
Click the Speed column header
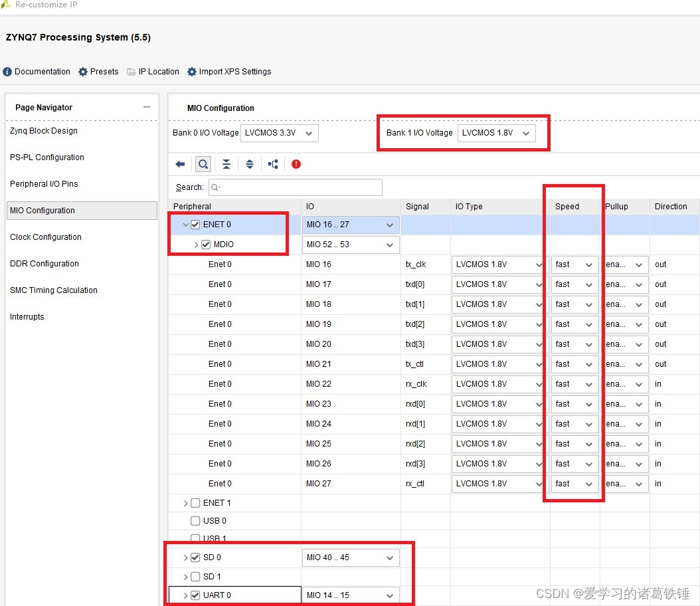click(575, 207)
